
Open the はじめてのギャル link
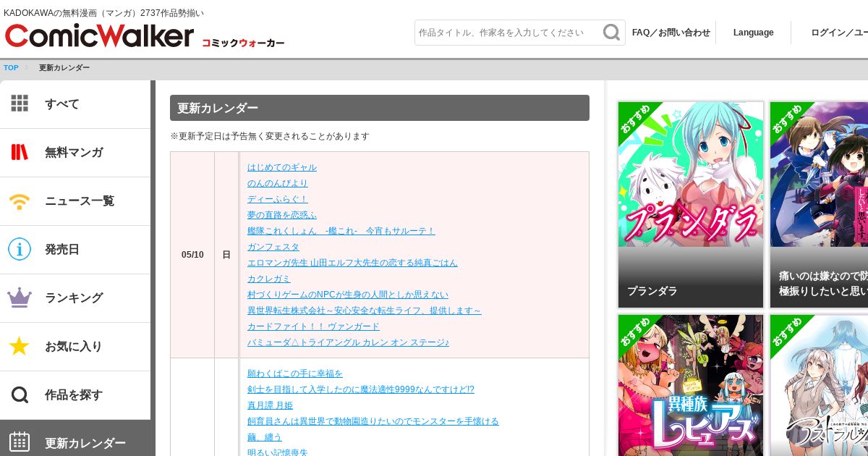pos(282,167)
